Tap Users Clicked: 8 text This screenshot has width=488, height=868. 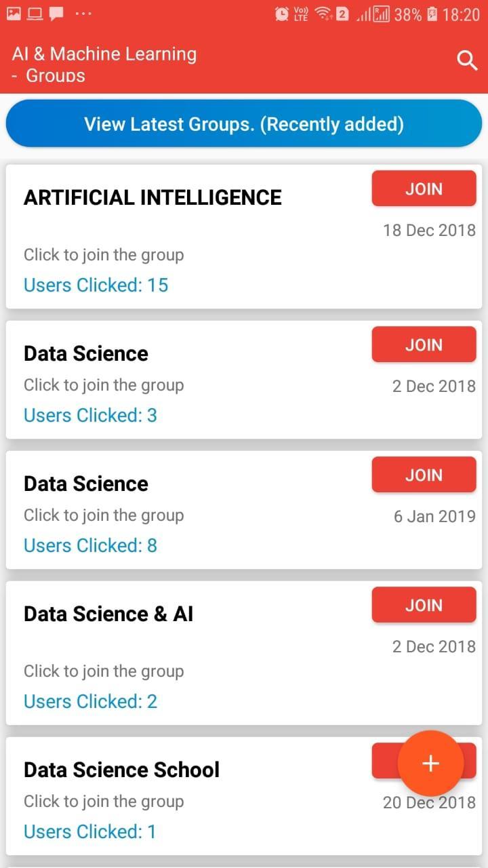[x=90, y=546]
